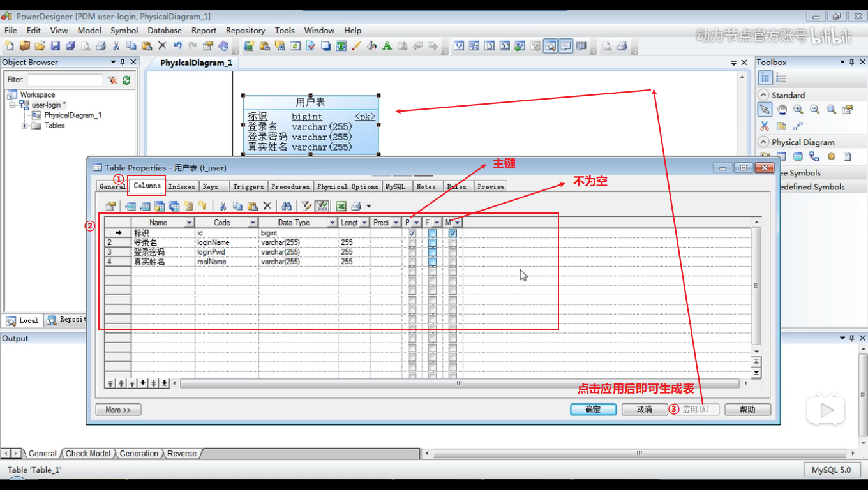Switch to the Check Model output tab

[88, 454]
